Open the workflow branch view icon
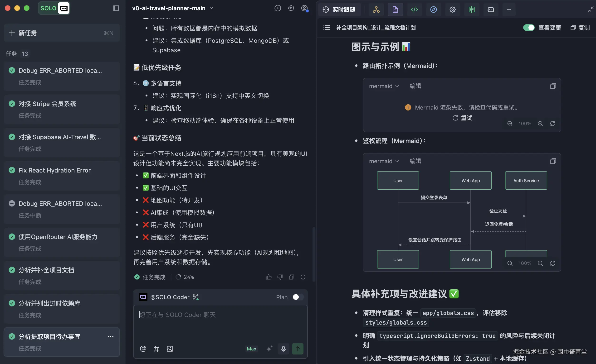The width and height of the screenshot is (596, 364). (x=376, y=10)
